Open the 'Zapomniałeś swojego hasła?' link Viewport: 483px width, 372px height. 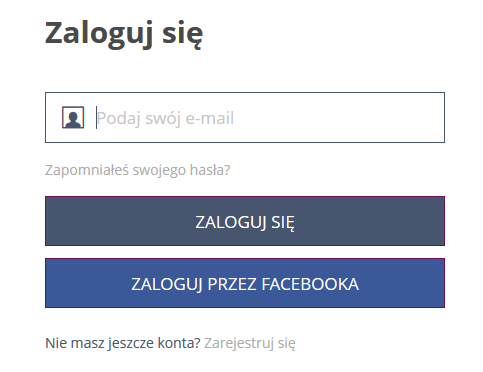138,170
